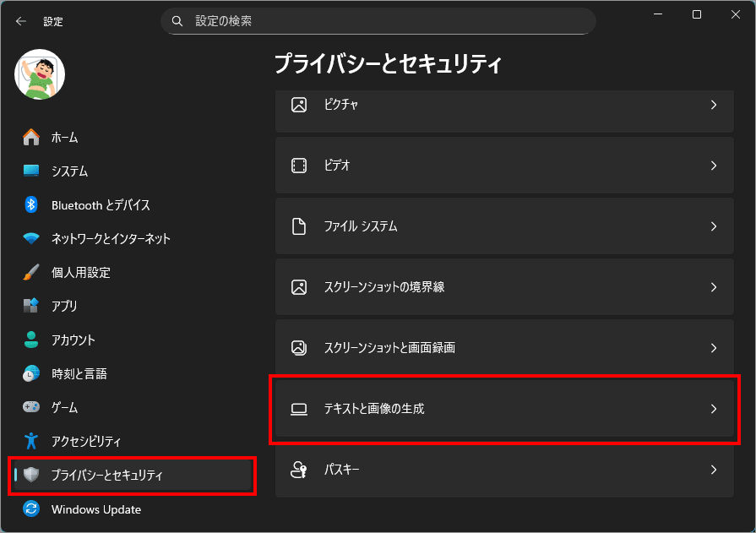This screenshot has width=756, height=533.
Task: Click the Bluetooth icon in sidebar
Action: coord(31,204)
